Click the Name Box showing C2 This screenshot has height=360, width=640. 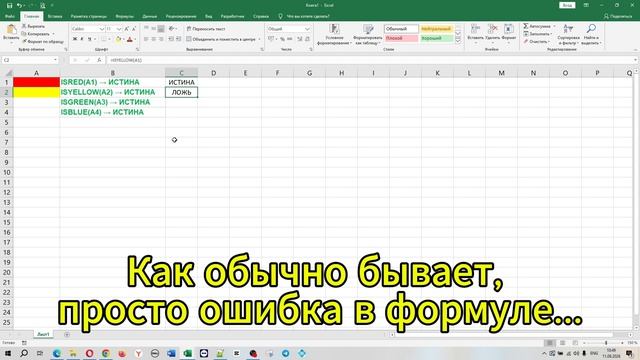point(30,60)
